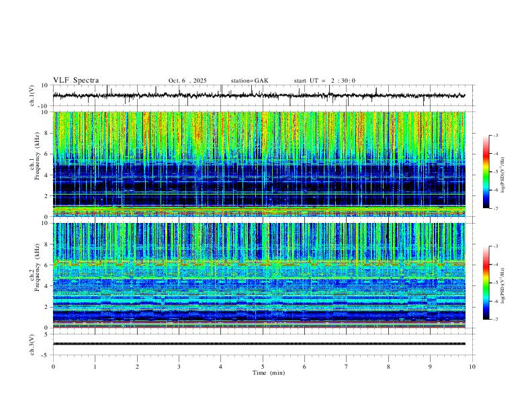Select the lower colorbar "log(PSD)(V²/Hz)" label
Image resolution: width=532 pixels, height=411 pixels.
pos(503,286)
